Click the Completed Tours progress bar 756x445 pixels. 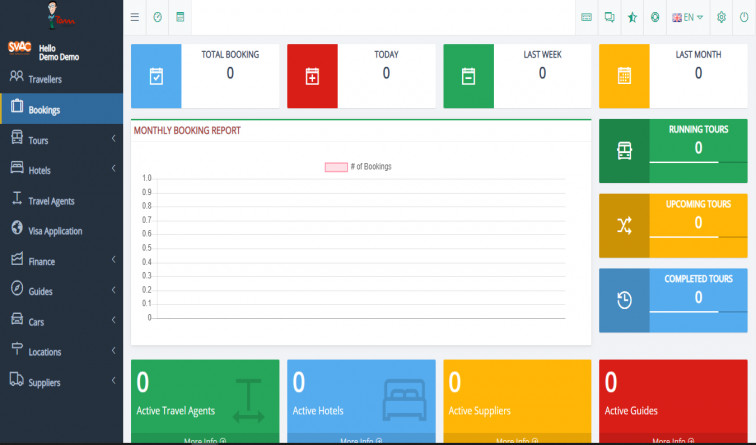pos(698,312)
